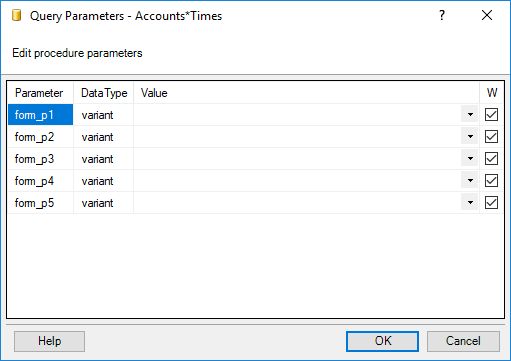The width and height of the screenshot is (511, 361).
Task: Confirm with the OK button
Action: (382, 341)
